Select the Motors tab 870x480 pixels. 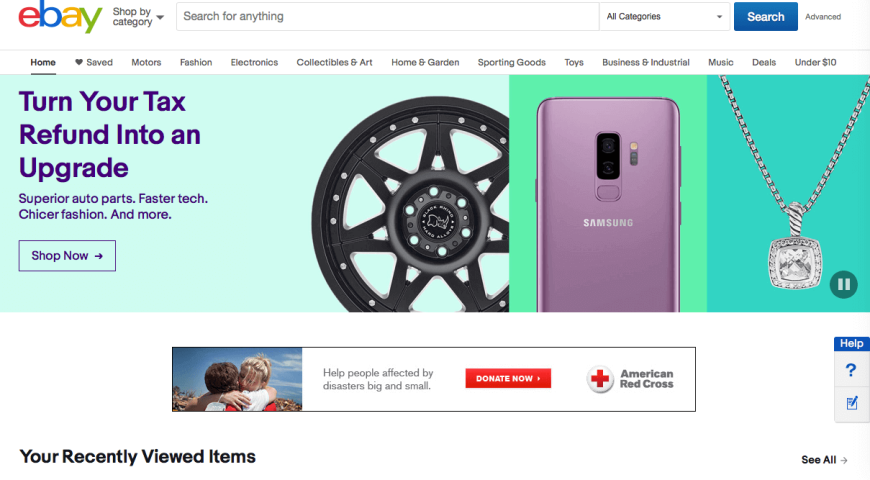click(146, 62)
